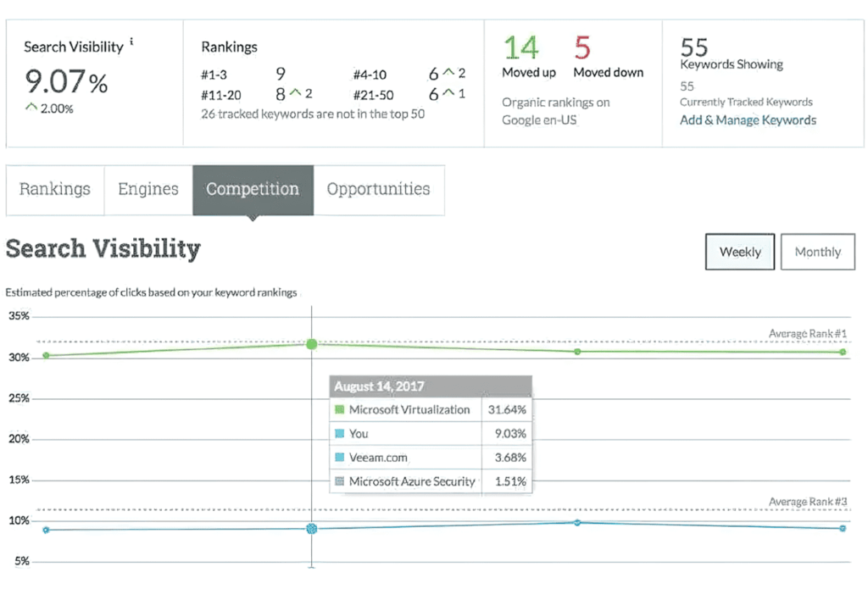
Task: Click the large green August 14 data point
Action: 312,344
